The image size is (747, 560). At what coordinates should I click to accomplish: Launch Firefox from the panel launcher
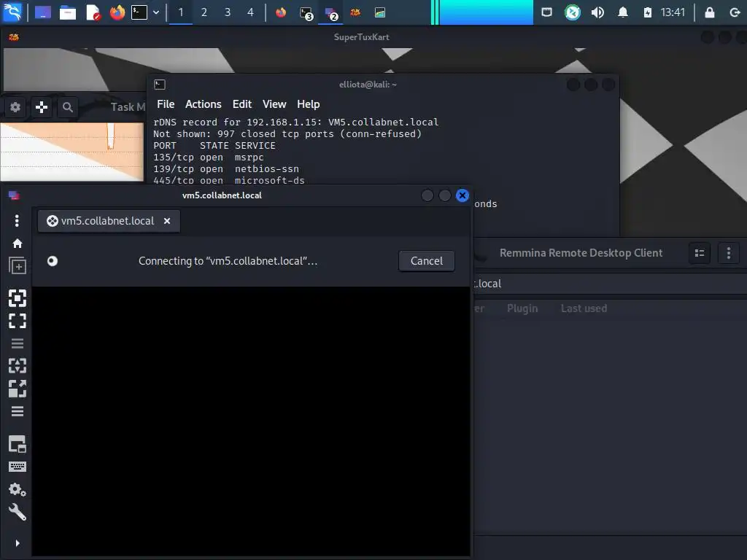(x=117, y=12)
